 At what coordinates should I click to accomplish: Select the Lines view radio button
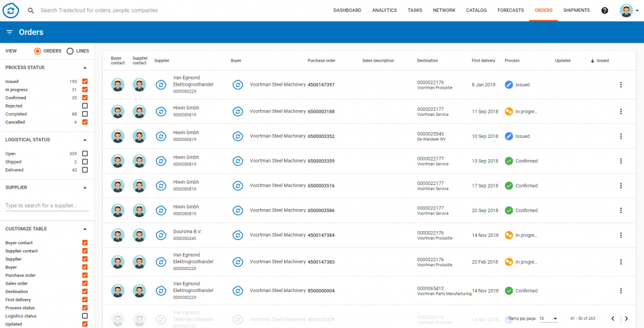(x=70, y=51)
